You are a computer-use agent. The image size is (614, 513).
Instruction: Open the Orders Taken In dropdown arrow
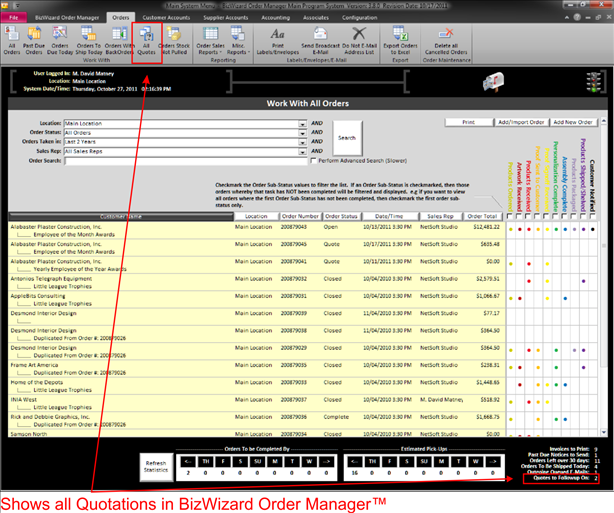point(302,142)
